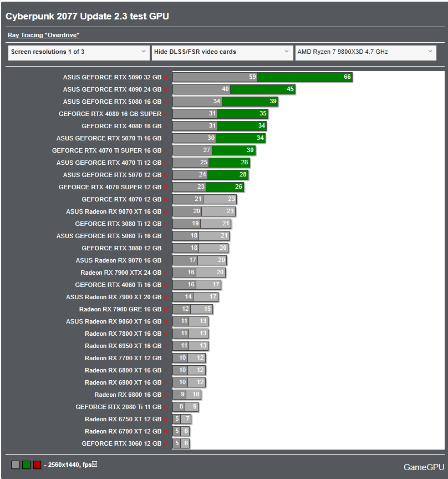The width and height of the screenshot is (448, 479).
Task: Click the Cyberpunk 2077 Update 2.3 test GPU title
Action: coord(87,16)
